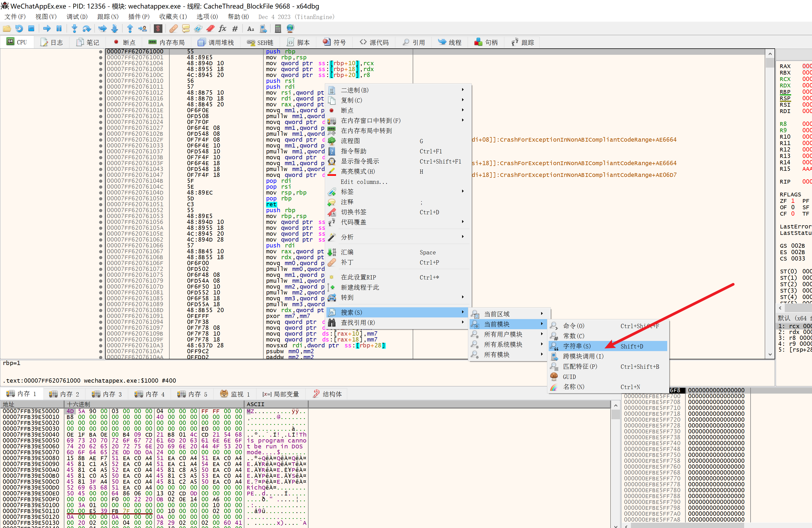
Task: Switch to the 符号 tab
Action: click(x=334, y=42)
